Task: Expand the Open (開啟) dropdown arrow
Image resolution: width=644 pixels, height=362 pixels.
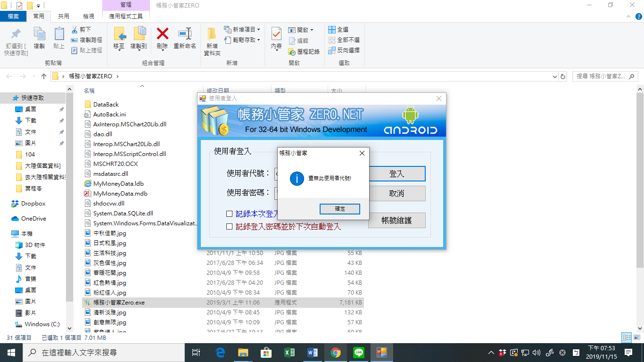Action: point(312,30)
